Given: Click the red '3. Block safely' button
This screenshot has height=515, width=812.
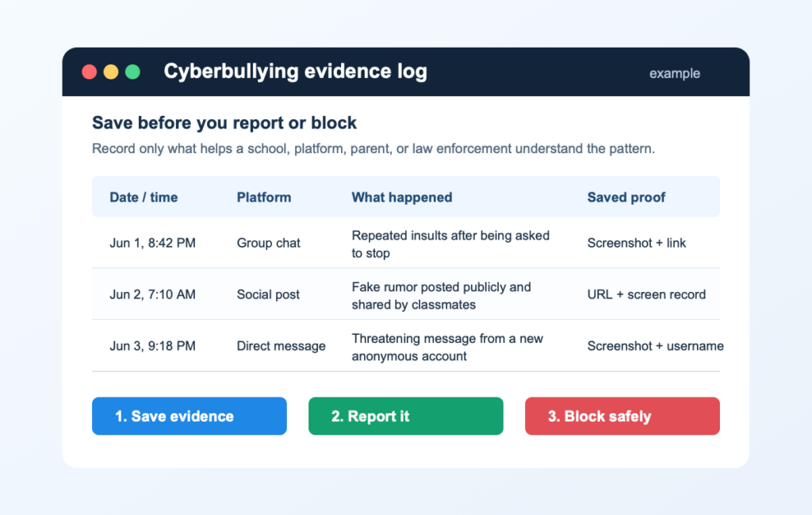Looking at the screenshot, I should (622, 416).
